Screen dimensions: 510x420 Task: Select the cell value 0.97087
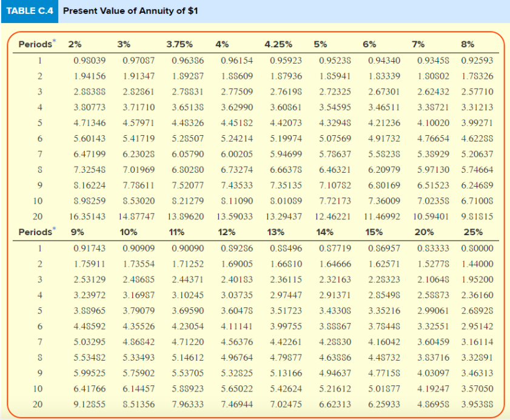click(x=138, y=61)
